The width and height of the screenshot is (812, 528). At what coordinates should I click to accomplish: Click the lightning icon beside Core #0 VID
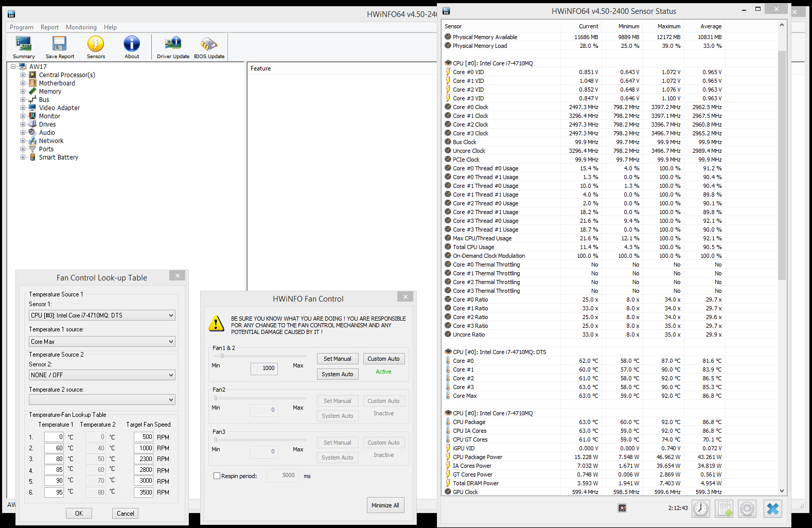(448, 72)
